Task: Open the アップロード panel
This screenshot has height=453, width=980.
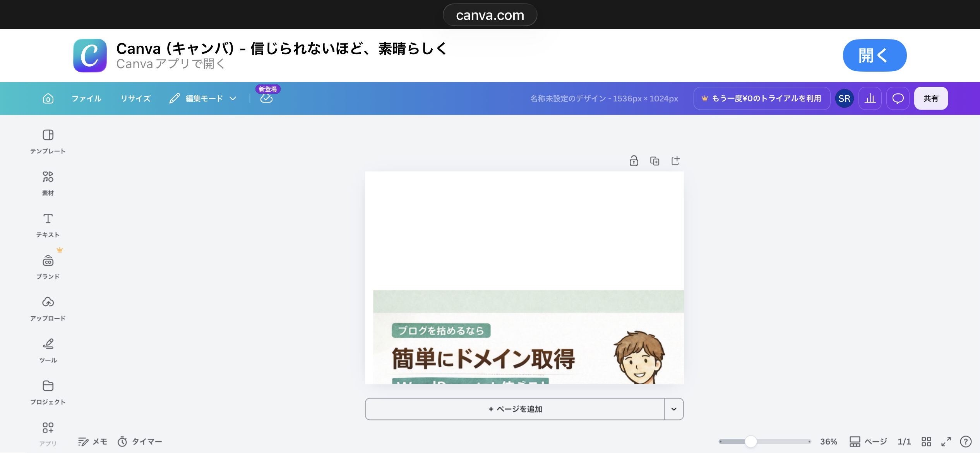Action: point(48,309)
